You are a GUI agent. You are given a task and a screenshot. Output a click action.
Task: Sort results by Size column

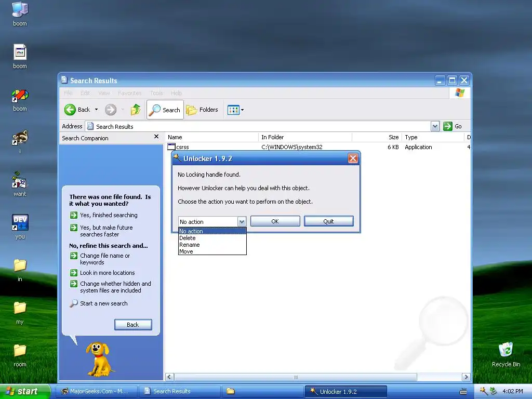pyautogui.click(x=377, y=137)
